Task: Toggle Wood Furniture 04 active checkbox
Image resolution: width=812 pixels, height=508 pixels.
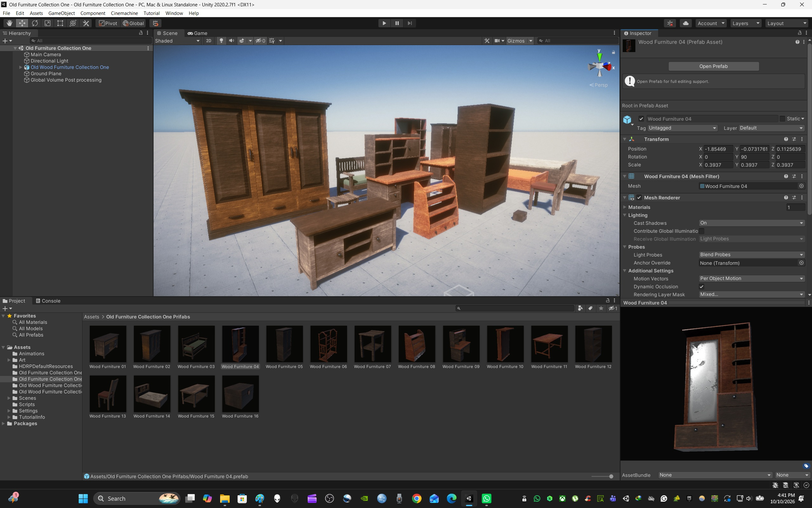Action: (641, 119)
